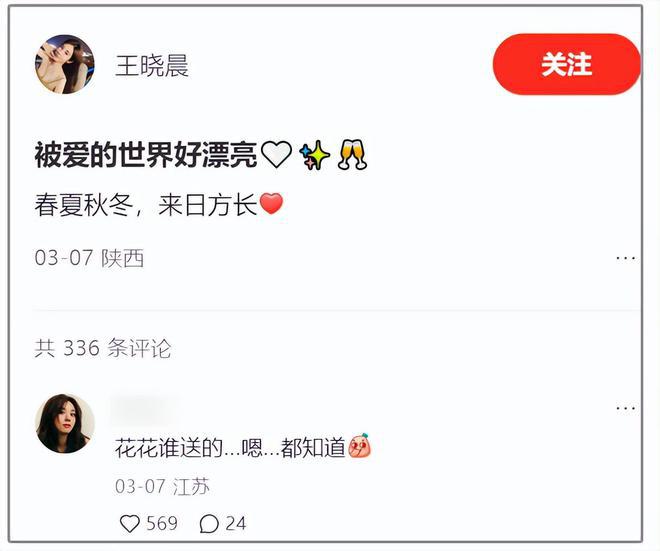Click the sparkles emoji in title
The image size is (660, 551).
tap(314, 155)
